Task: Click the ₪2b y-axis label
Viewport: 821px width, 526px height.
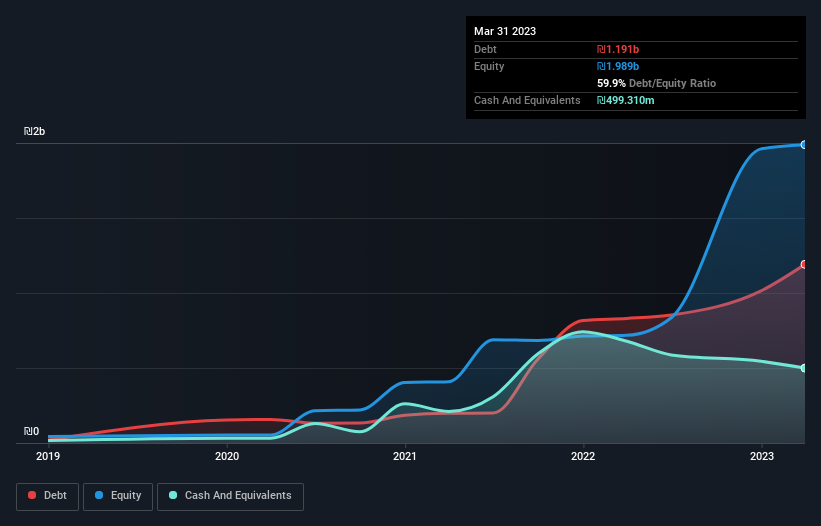Action: (x=35, y=131)
